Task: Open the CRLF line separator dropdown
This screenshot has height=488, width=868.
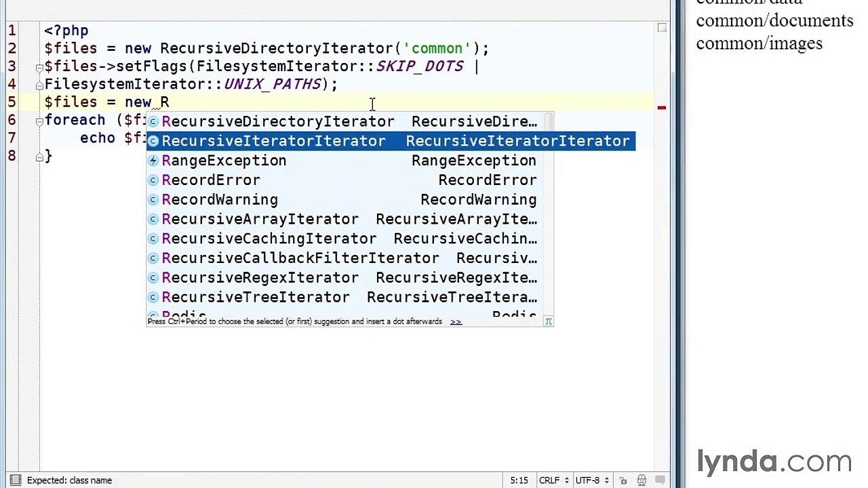Action: point(553,481)
